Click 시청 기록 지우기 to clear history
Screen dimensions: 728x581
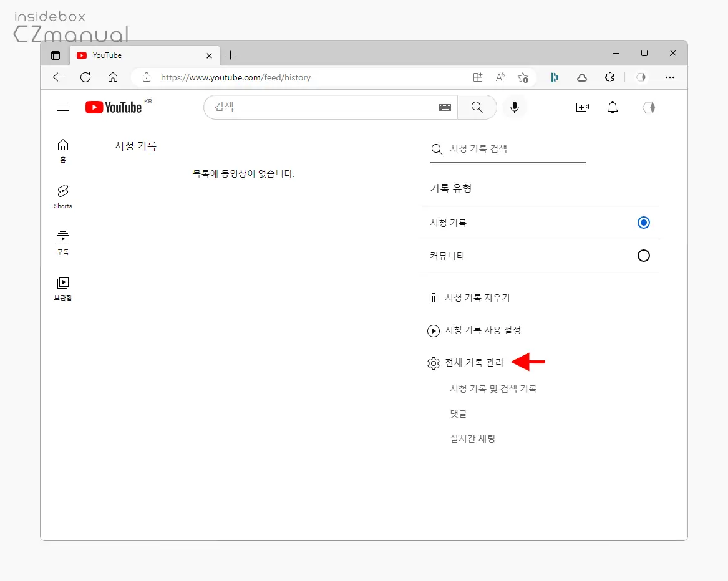(x=478, y=298)
